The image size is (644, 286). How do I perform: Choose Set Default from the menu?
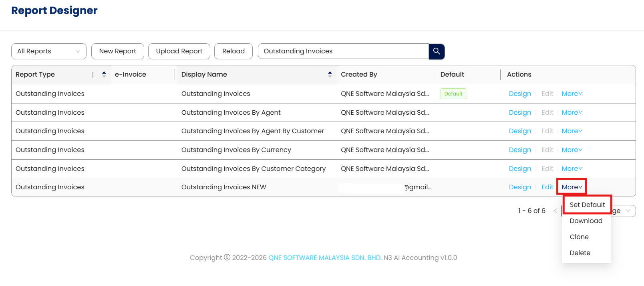(587, 205)
